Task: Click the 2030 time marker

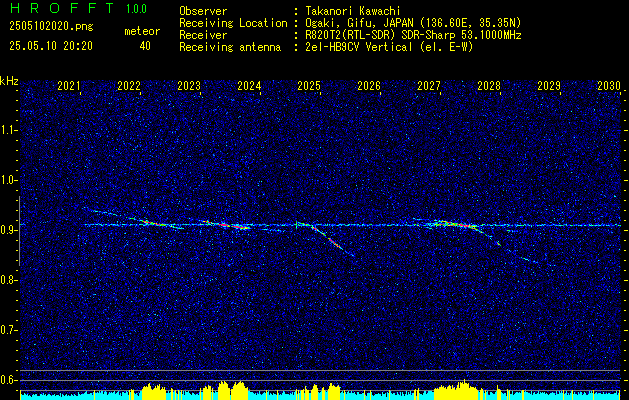Action: click(x=609, y=86)
